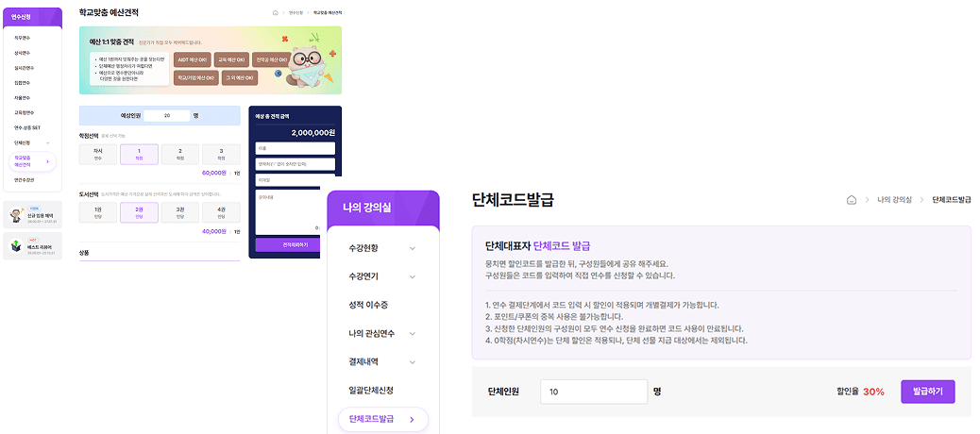This screenshot has height=434, width=980.
Task: Click the home icon in 단체코드발급 breadcrumb
Action: (x=851, y=200)
